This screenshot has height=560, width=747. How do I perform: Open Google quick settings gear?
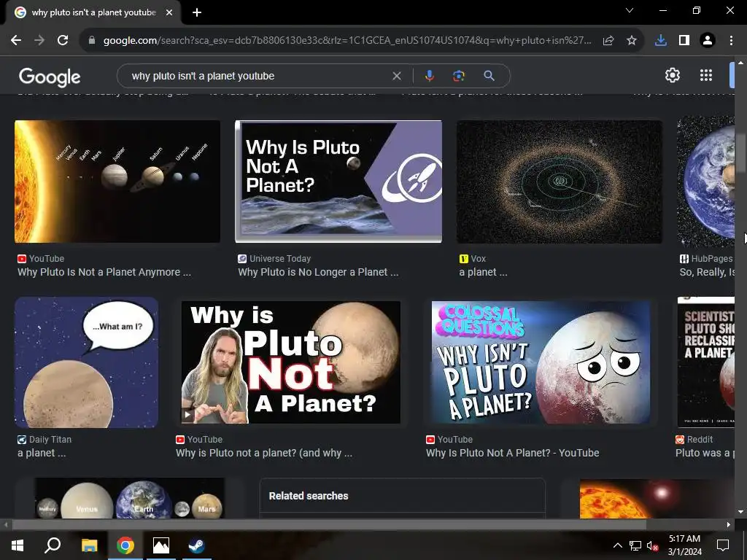pos(672,75)
